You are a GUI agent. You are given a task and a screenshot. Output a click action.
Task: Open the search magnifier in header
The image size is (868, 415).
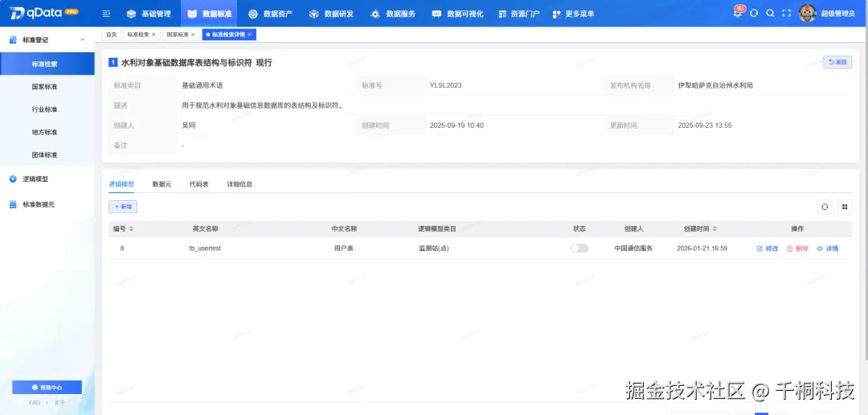(x=770, y=14)
